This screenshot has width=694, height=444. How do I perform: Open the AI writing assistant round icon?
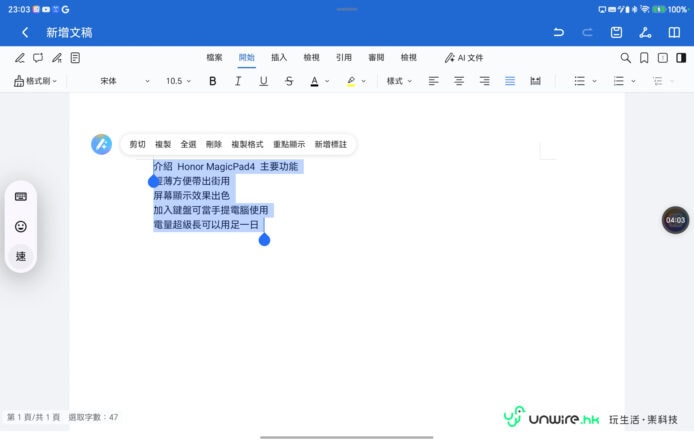[x=101, y=144]
